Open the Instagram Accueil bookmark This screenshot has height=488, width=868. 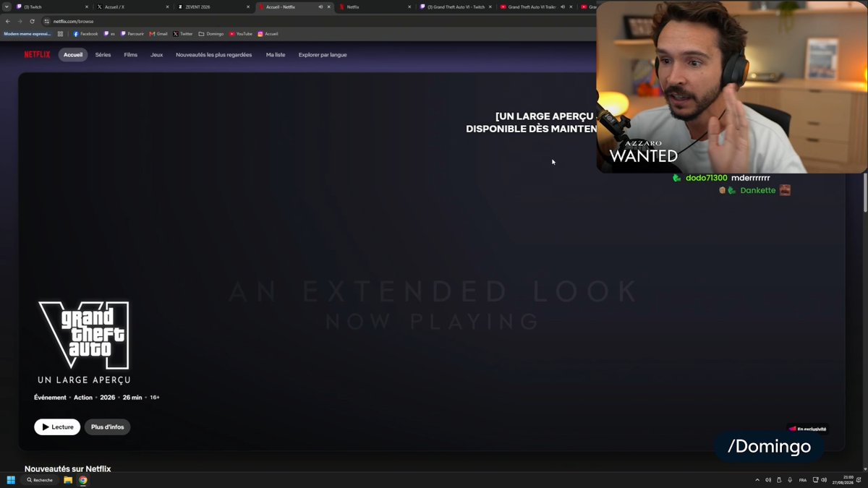point(268,34)
